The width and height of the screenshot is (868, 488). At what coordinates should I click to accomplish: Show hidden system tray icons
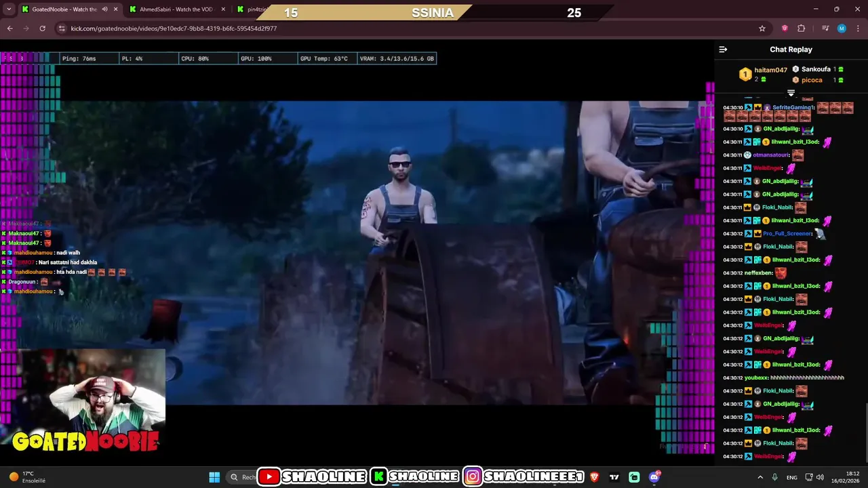[759, 477]
